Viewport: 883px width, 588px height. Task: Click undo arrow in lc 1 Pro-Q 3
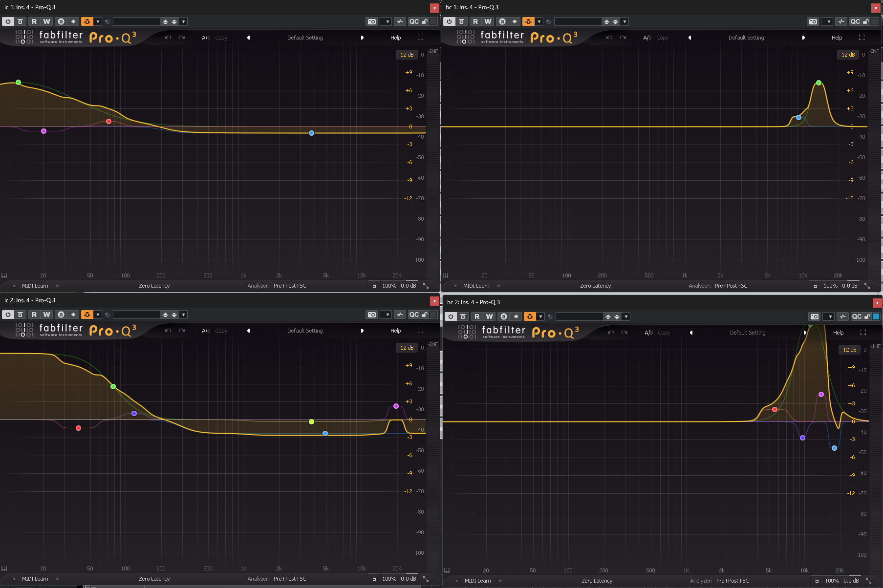pos(168,38)
